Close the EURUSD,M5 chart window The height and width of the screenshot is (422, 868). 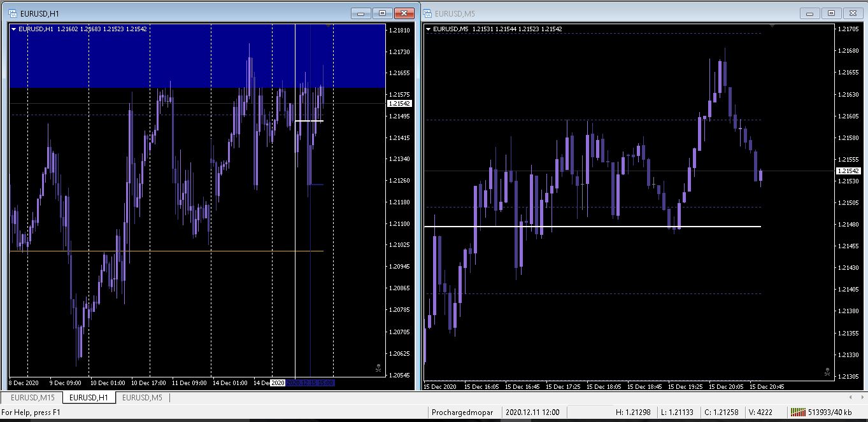853,13
